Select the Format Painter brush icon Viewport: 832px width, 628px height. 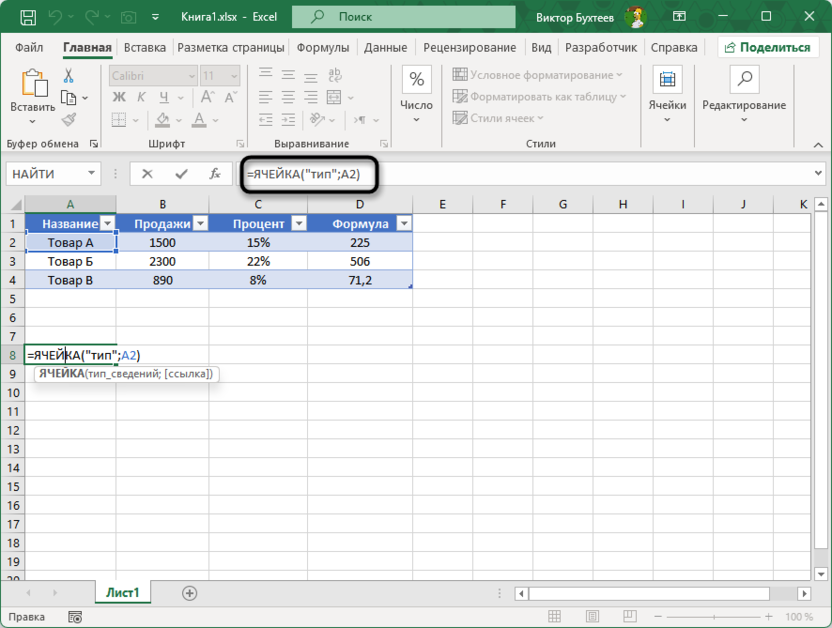69,119
